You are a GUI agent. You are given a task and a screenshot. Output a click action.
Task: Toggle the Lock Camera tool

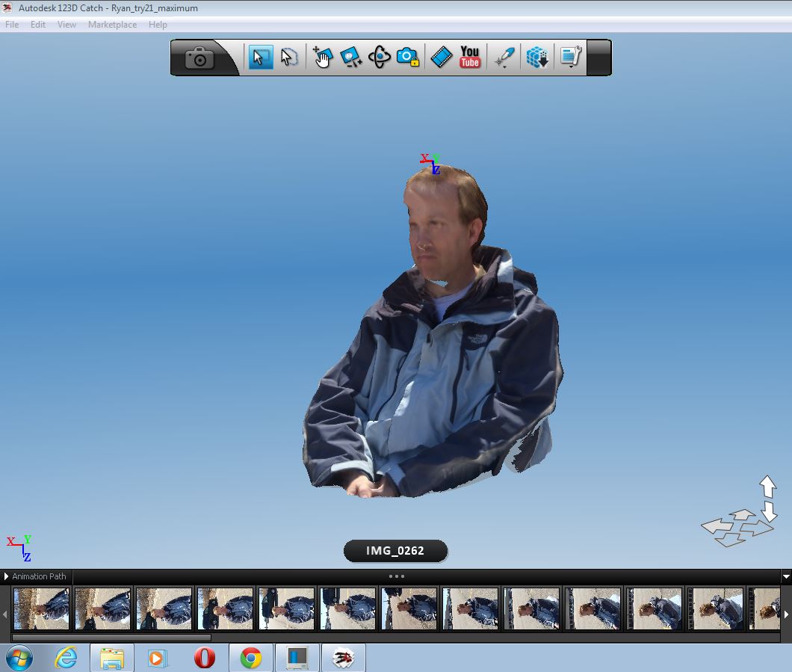coord(408,57)
